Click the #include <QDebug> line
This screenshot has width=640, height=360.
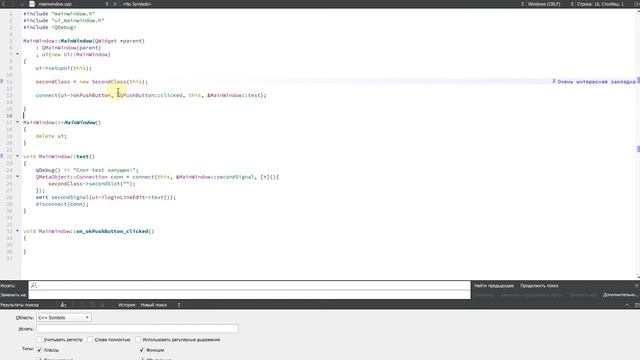(49, 27)
